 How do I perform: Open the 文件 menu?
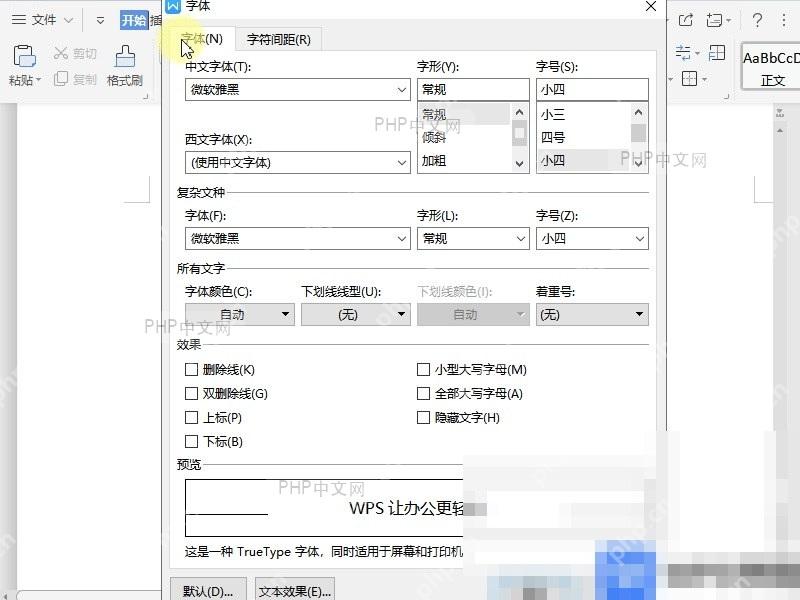click(x=44, y=20)
